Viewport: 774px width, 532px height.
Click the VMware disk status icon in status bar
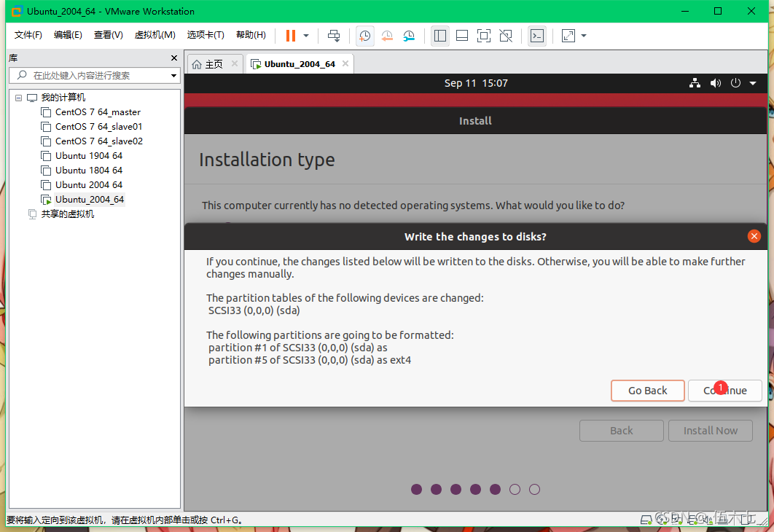pyautogui.click(x=646, y=520)
